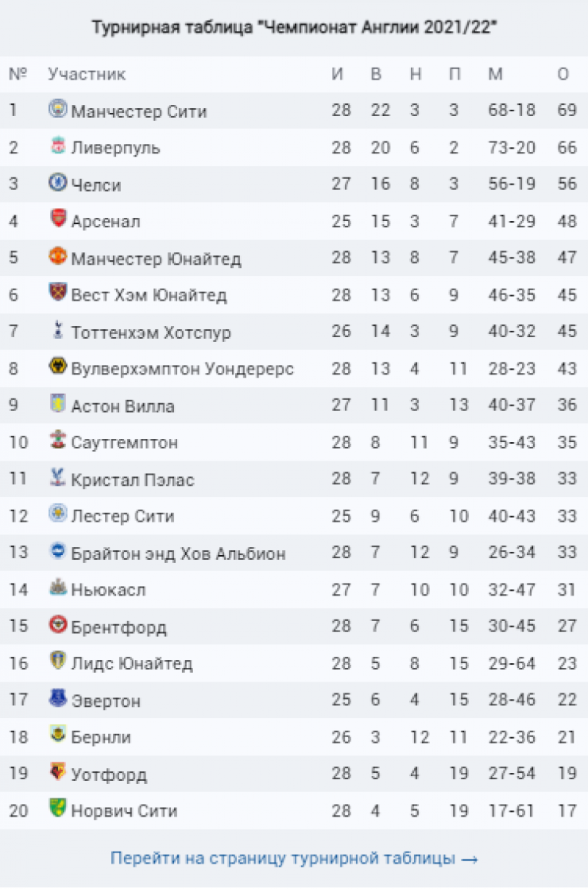Open Брайтон энд Хов Альбион link
The height and width of the screenshot is (889, 588).
coord(178,553)
